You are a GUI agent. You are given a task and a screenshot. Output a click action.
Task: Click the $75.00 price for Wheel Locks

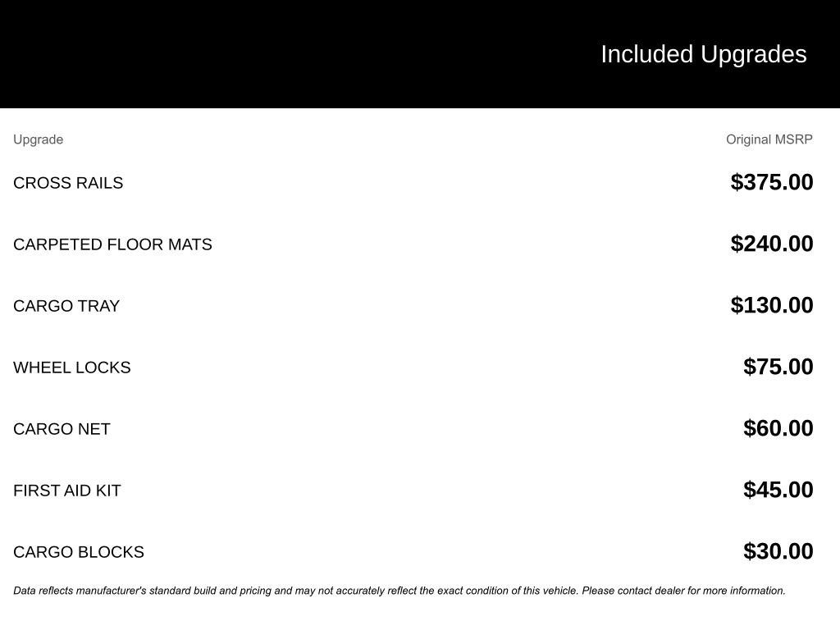(778, 367)
